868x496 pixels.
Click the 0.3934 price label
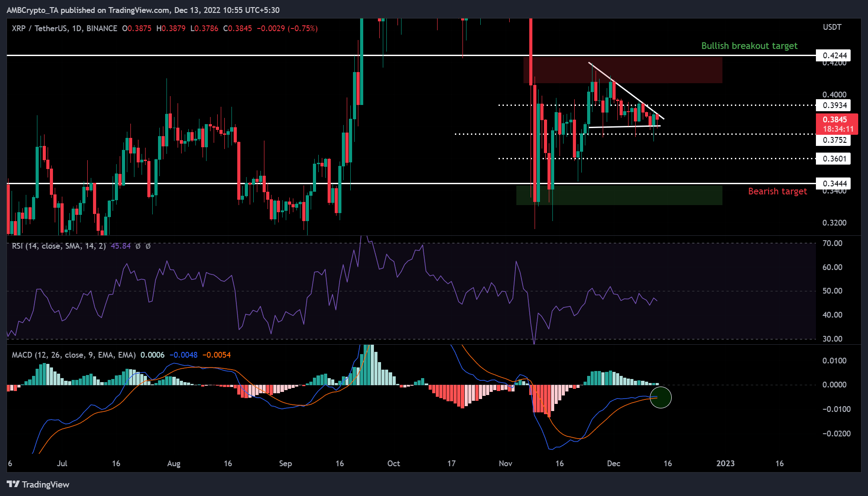[833, 105]
